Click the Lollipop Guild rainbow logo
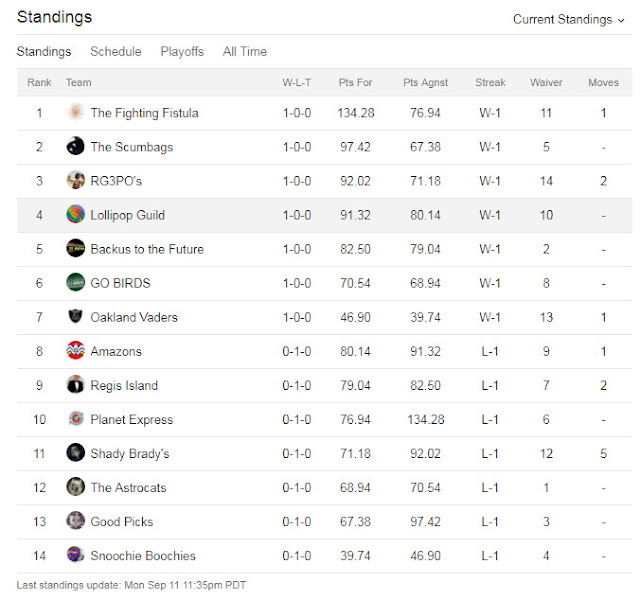 pos(75,215)
